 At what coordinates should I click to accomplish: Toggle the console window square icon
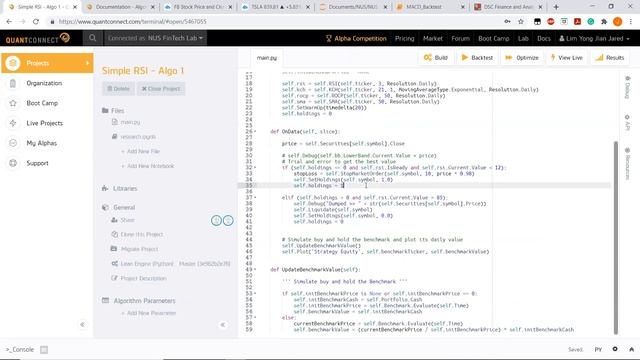44,349
